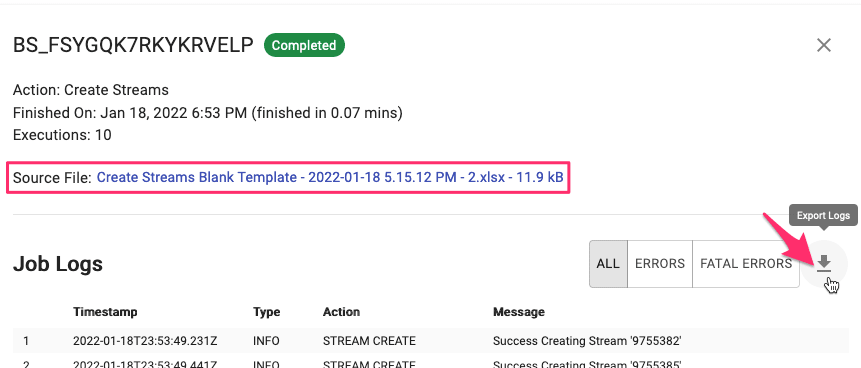Click INFO type in log row 1
Screen dimensions: 861x368
pyautogui.click(x=266, y=341)
